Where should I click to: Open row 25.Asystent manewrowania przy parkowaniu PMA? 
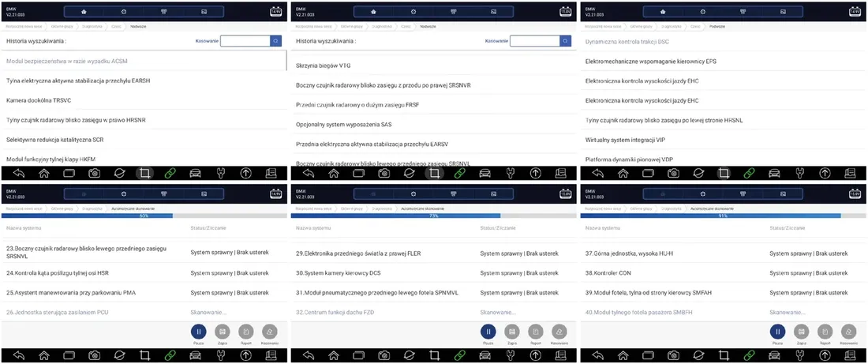pos(144,292)
